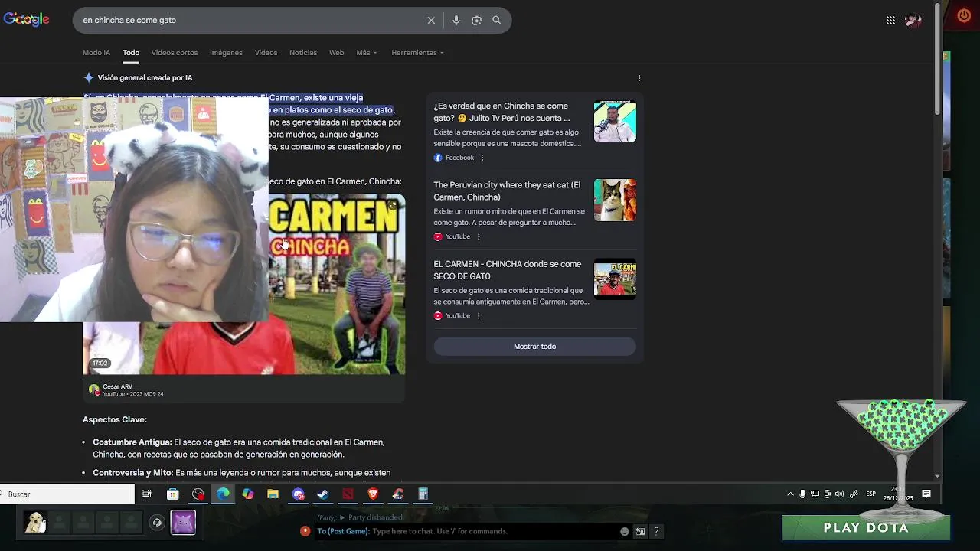Open the Cesar ARV channel link
The height and width of the screenshot is (551, 980).
click(x=117, y=387)
